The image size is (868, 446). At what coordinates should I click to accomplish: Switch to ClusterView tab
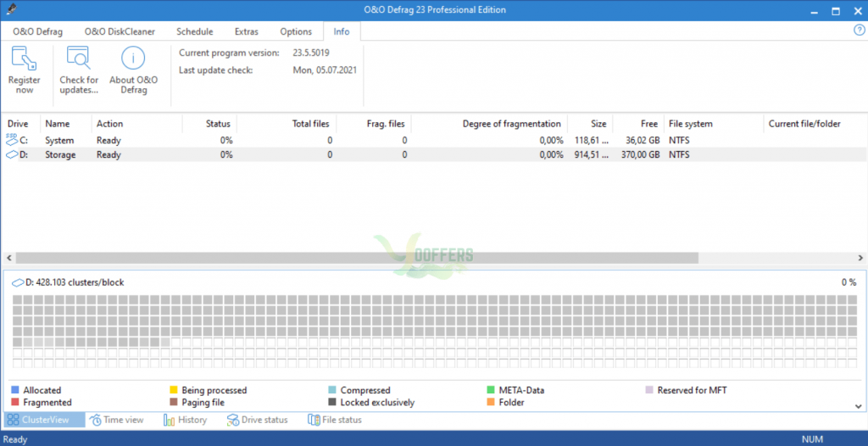[44, 420]
